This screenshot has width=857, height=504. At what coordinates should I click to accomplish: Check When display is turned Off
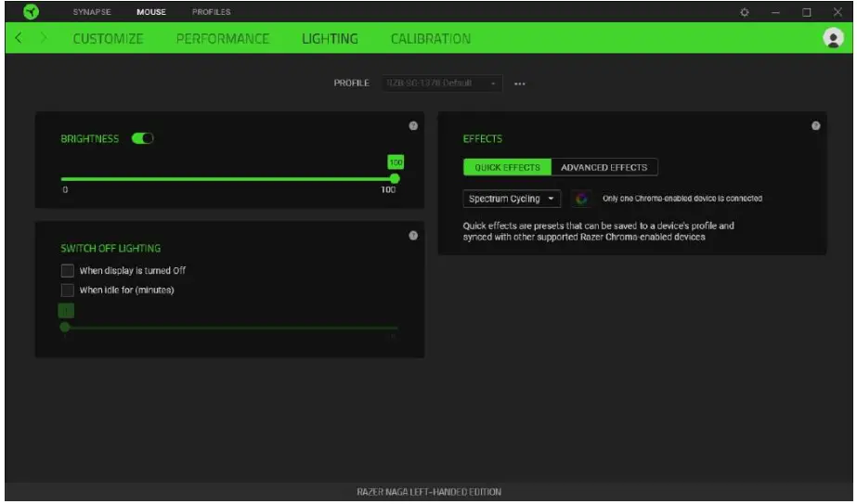(67, 271)
